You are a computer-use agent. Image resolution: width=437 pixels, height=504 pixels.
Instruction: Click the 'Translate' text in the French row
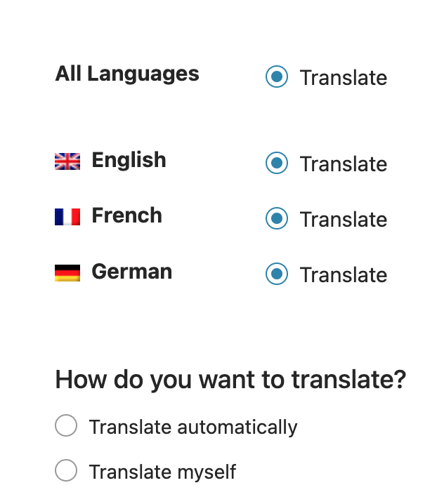343,220
